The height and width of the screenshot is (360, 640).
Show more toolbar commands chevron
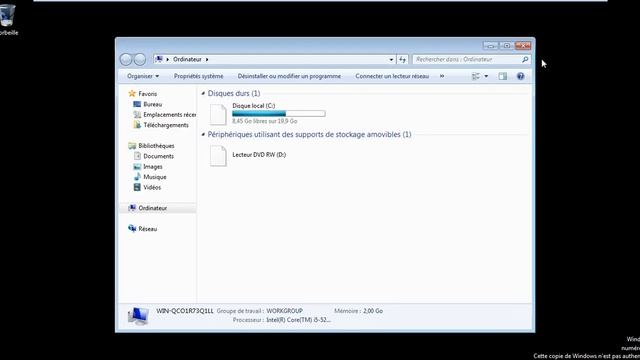coord(442,76)
